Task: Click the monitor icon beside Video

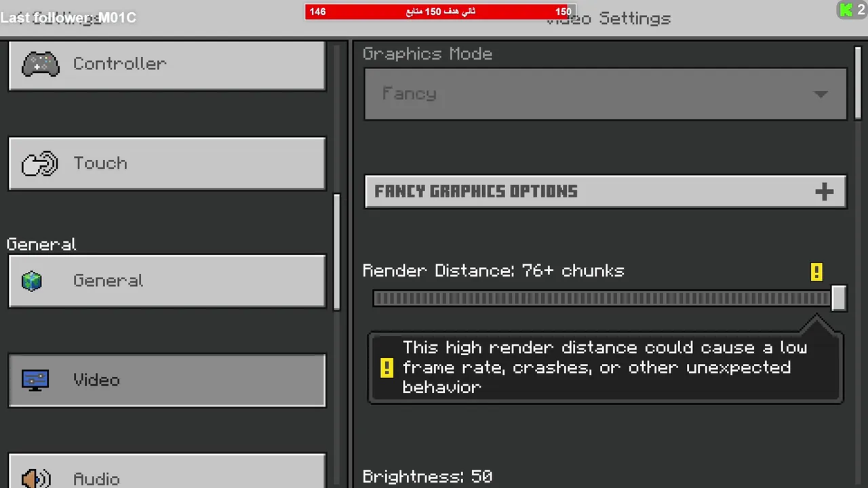Action: click(x=35, y=380)
